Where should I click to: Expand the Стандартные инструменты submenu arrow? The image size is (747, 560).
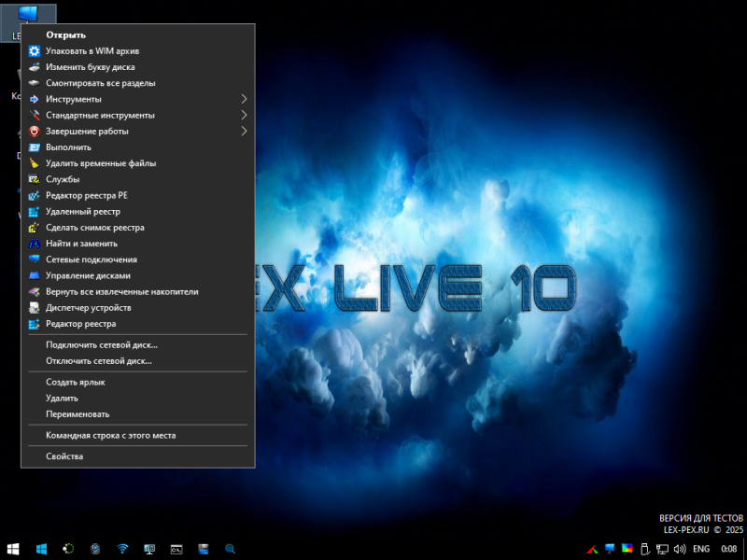click(x=244, y=116)
